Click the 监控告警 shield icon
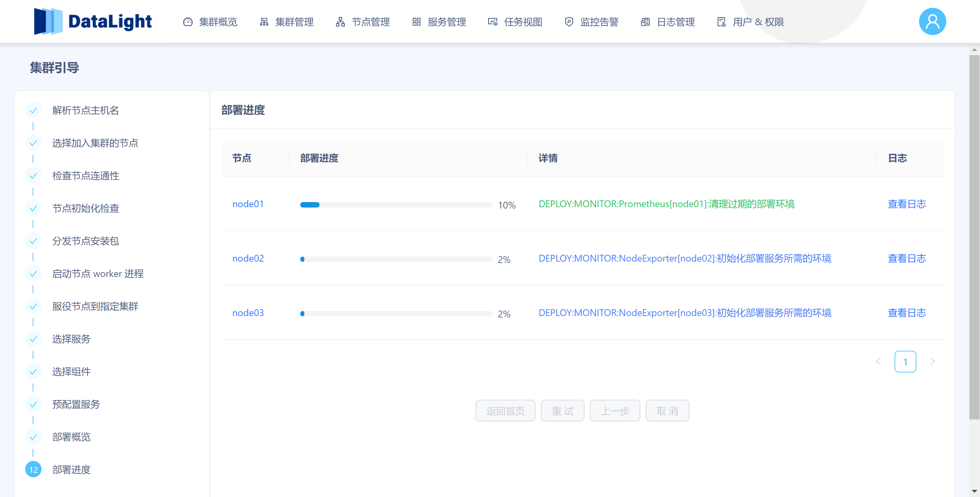 tap(569, 22)
